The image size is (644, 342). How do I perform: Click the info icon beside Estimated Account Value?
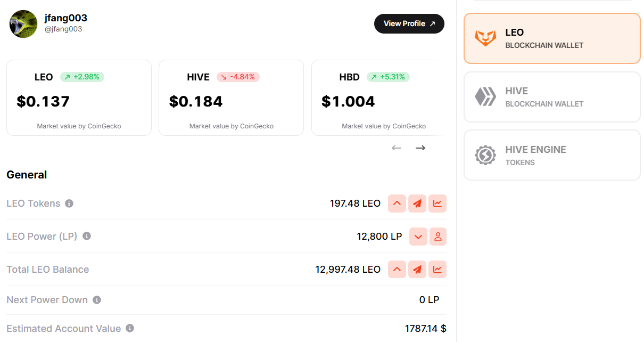[130, 329]
